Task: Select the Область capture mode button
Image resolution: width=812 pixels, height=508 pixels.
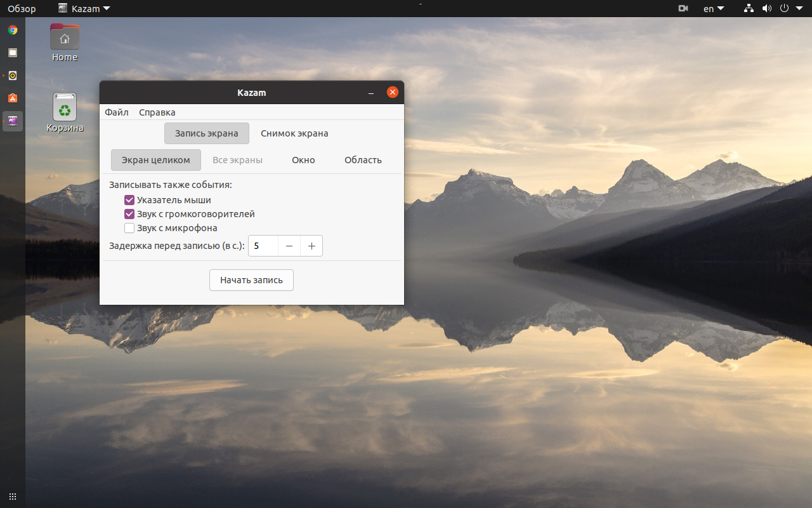Action: (363, 160)
